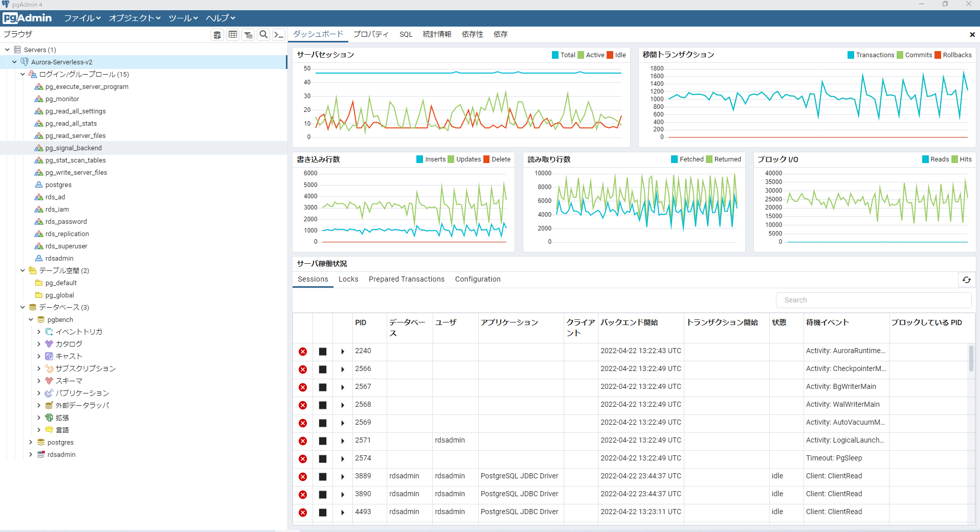Terminate session with PID 2240

303,352
